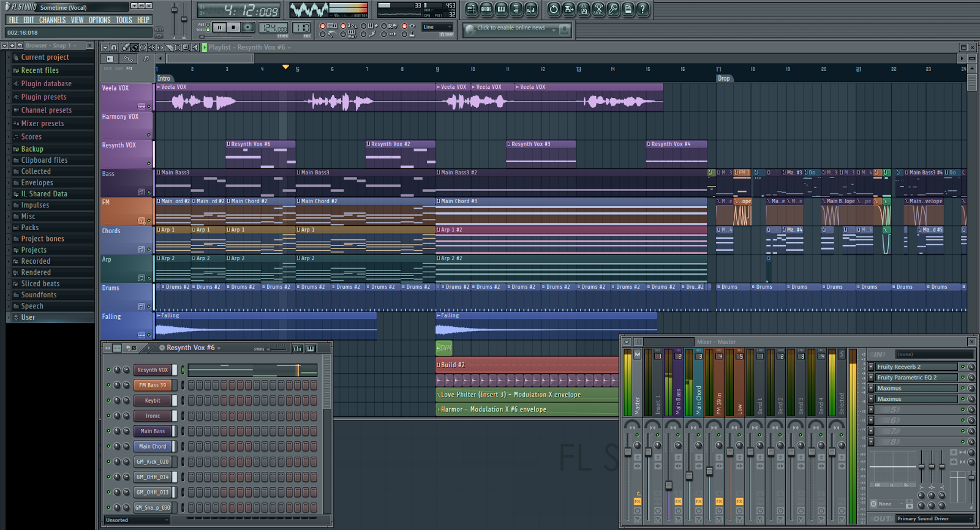Open the CHANNELS menu
Screen dimensions: 980x530
coord(53,20)
